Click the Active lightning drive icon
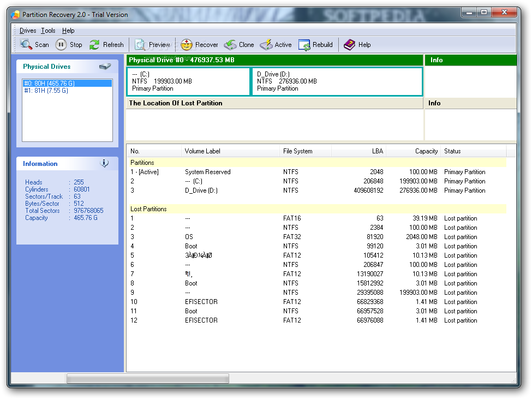This screenshot has width=532, height=399. (x=266, y=44)
